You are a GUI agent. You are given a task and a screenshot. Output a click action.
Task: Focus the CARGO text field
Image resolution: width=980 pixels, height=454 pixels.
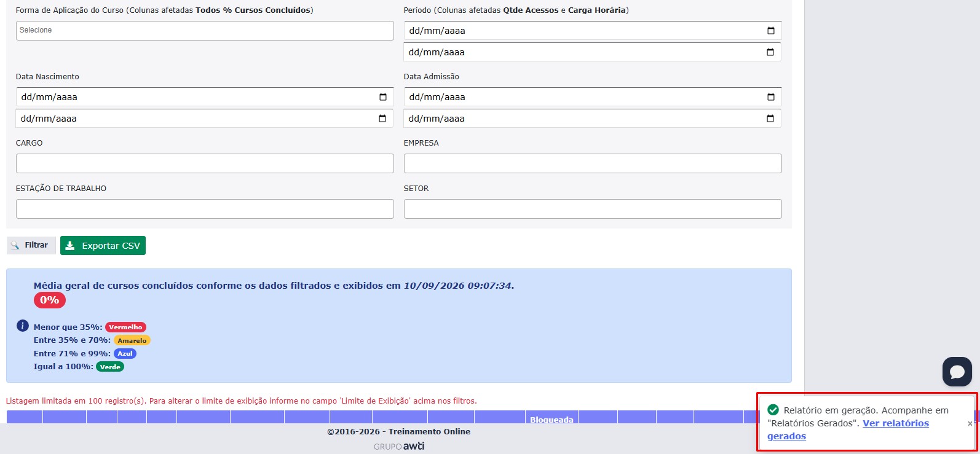click(205, 163)
